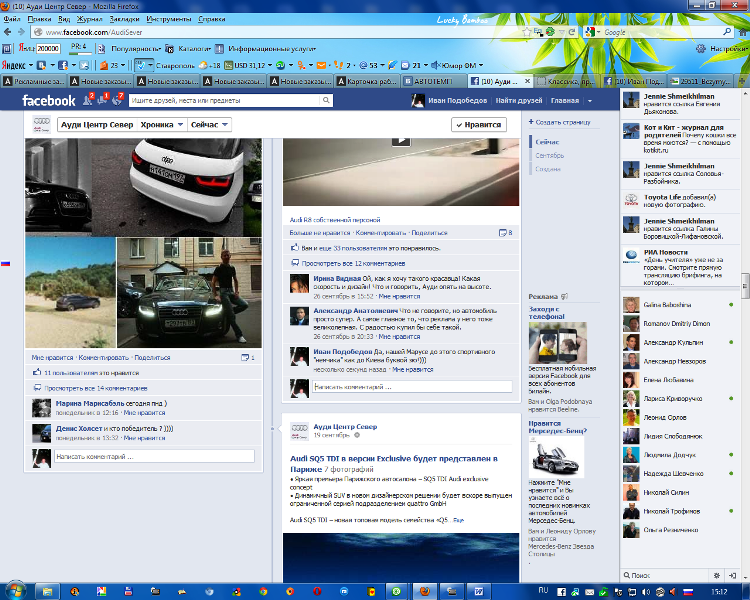Open Facebook messages icon
750x600 pixels.
coord(103,100)
